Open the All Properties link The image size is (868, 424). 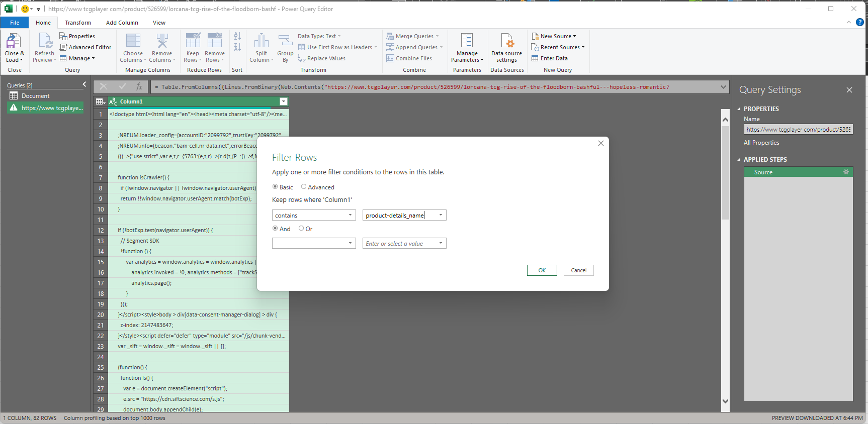point(761,143)
